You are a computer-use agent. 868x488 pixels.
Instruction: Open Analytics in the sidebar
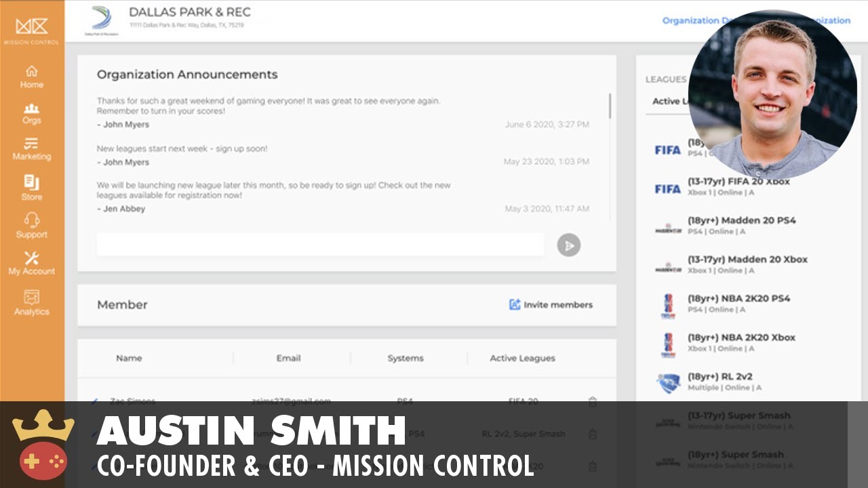31,303
